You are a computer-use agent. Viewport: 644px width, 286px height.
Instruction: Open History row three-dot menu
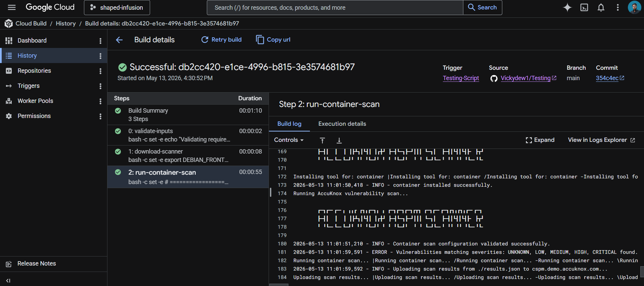tap(100, 56)
